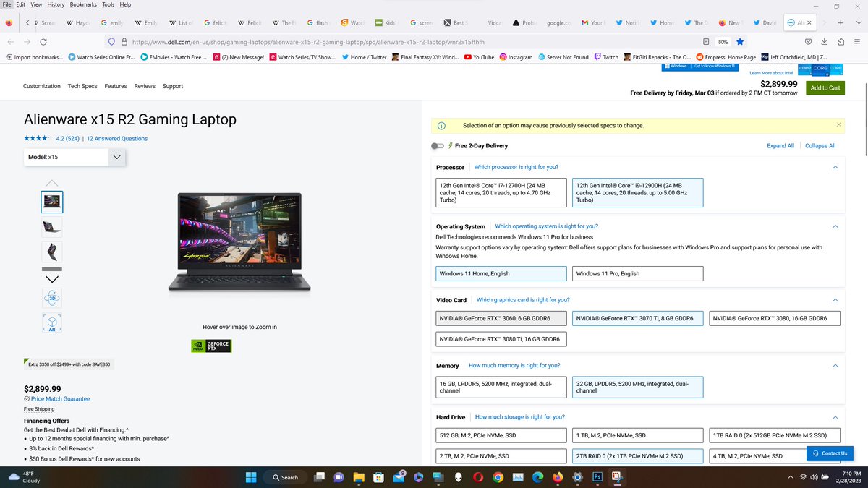Select the first laptop front-view thumbnail
The image size is (868, 488).
52,202
